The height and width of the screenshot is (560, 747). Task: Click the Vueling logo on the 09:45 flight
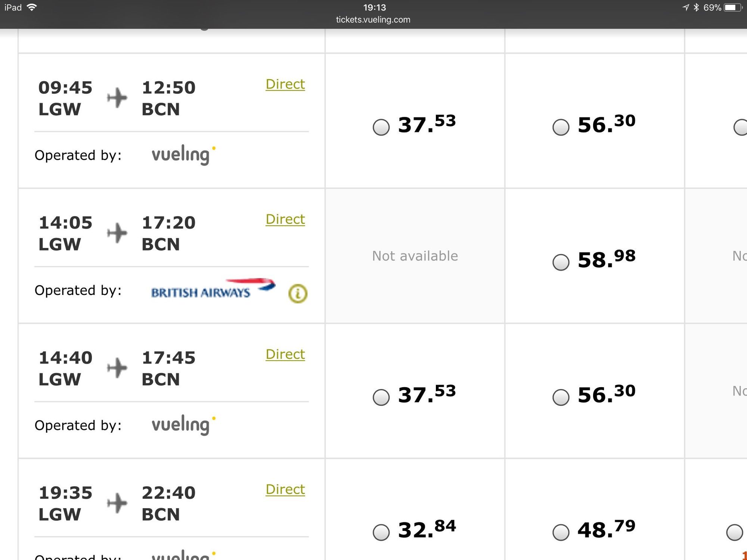[183, 155]
